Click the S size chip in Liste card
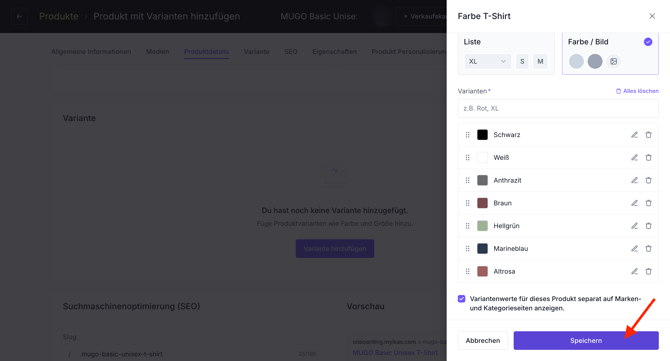670x361 pixels. coord(522,62)
